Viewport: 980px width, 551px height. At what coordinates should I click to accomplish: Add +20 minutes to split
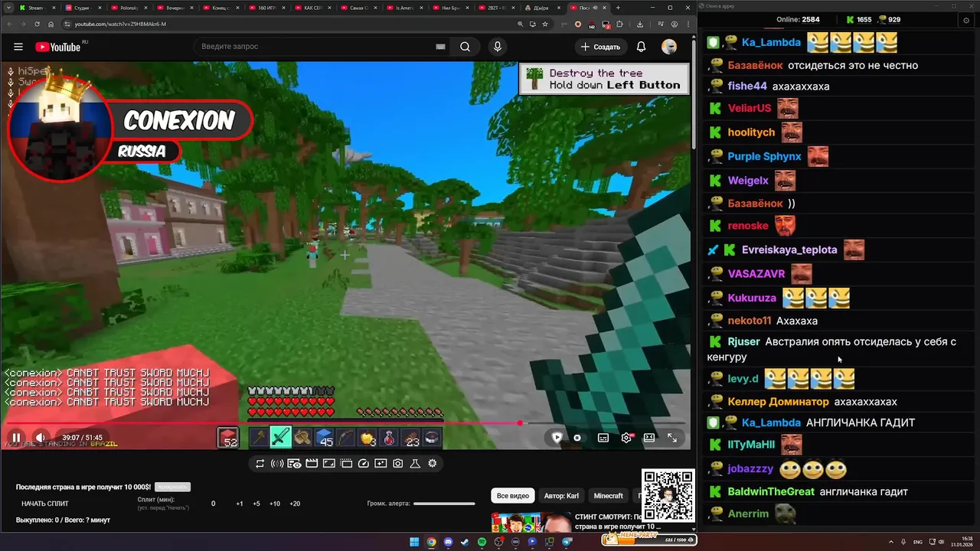click(295, 504)
